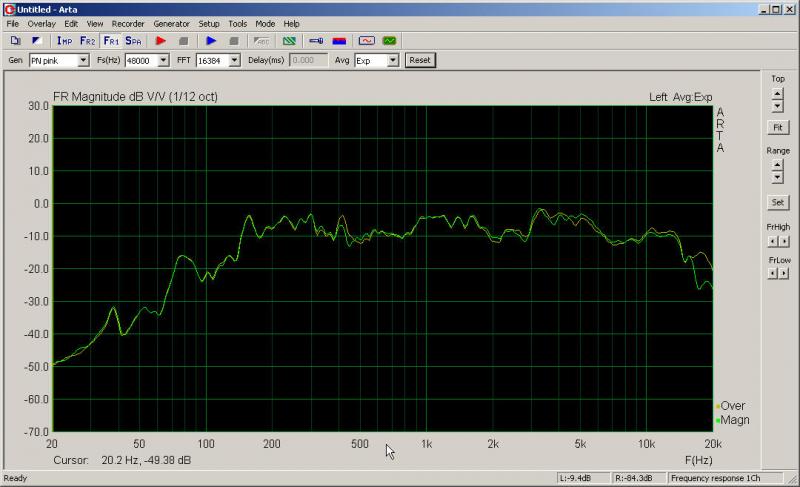Image resolution: width=800 pixels, height=487 pixels.
Task: Click the red sine wave display icon
Action: coord(366,41)
